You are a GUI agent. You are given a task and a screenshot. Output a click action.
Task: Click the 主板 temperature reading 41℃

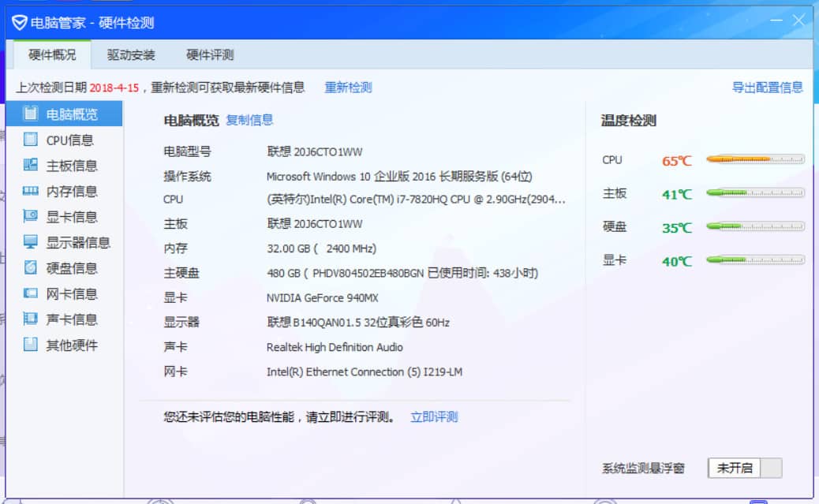(677, 194)
